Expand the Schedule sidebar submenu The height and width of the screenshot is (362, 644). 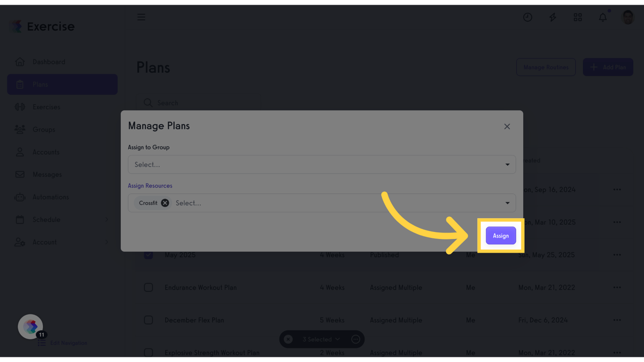107,220
